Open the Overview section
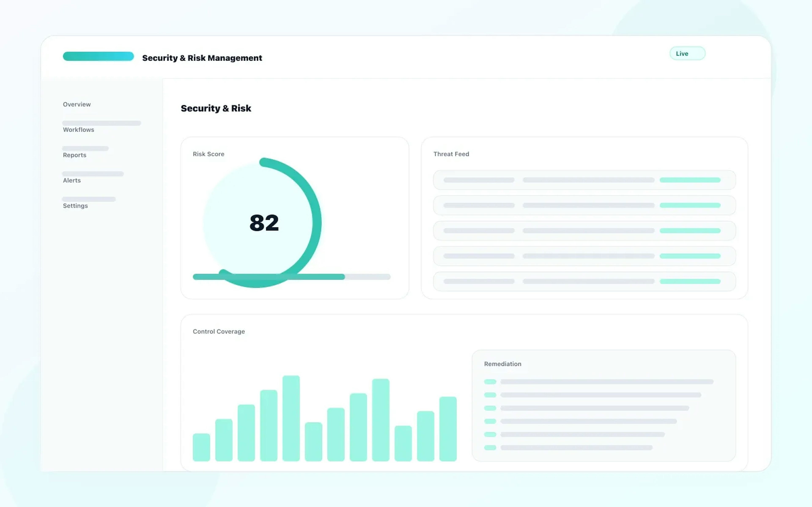 pyautogui.click(x=77, y=104)
